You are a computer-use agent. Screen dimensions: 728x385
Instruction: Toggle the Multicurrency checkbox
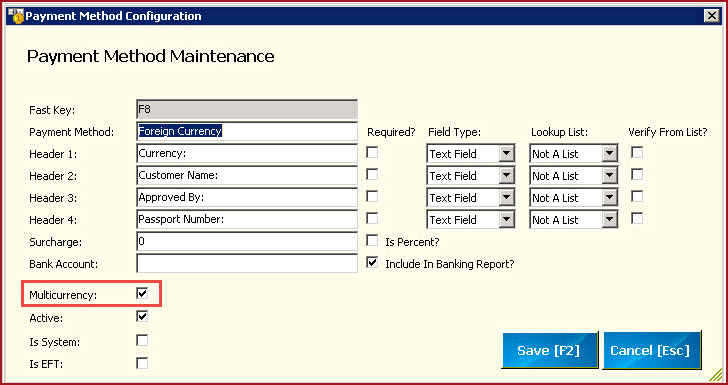tap(142, 294)
